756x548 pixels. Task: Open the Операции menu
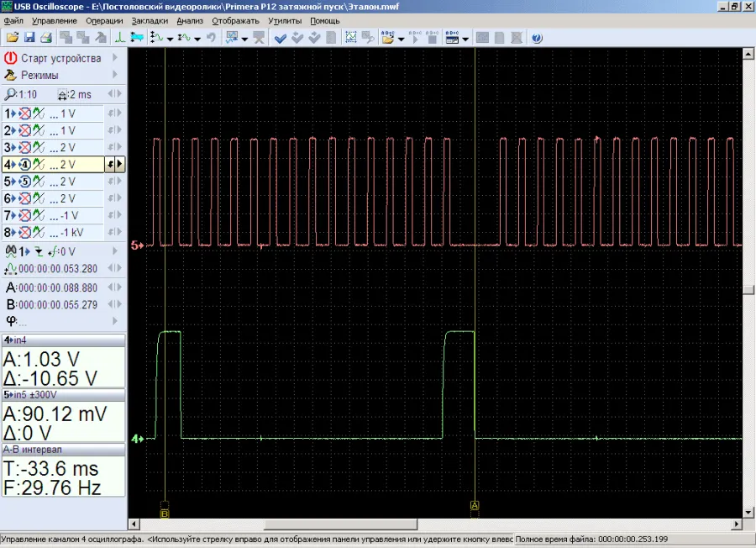coord(104,21)
